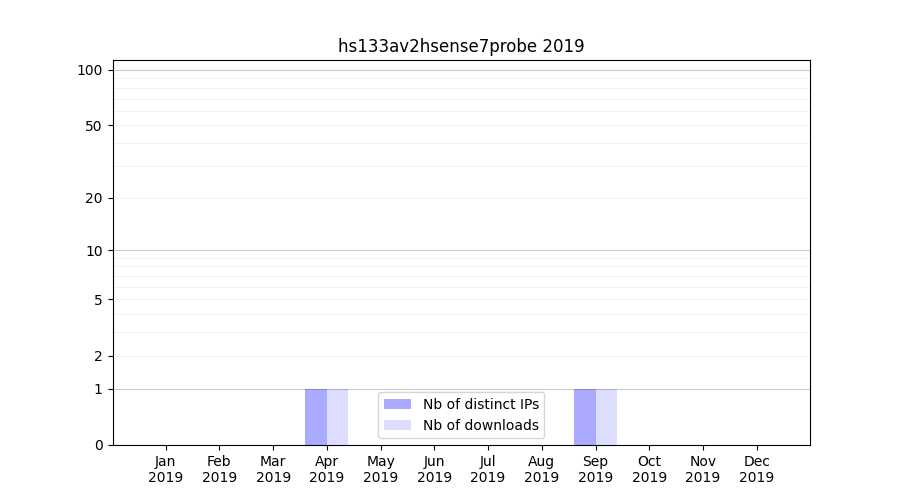The width and height of the screenshot is (900, 500).
Task: Click the Jan 2019 x-axis label
Action: tap(166, 469)
